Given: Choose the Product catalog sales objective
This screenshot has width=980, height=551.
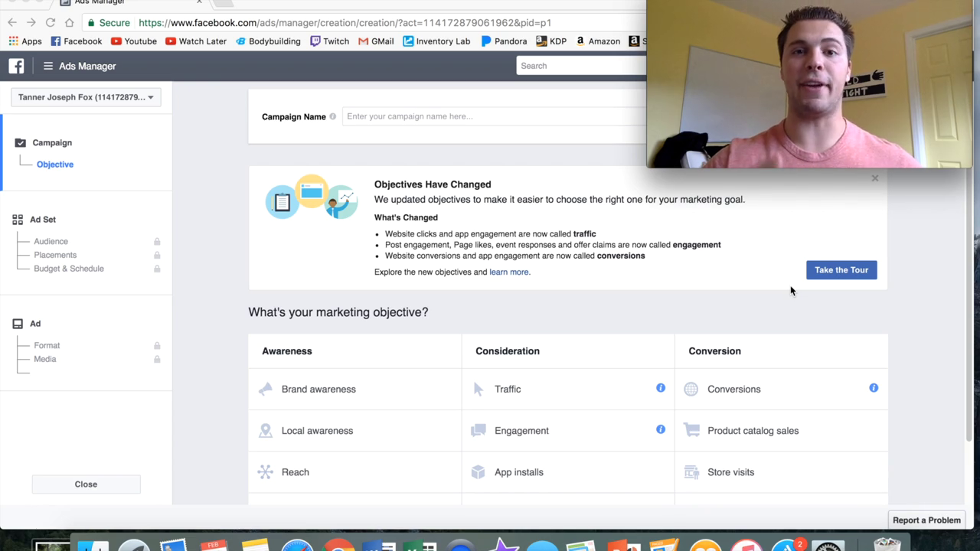Looking at the screenshot, I should (x=781, y=431).
